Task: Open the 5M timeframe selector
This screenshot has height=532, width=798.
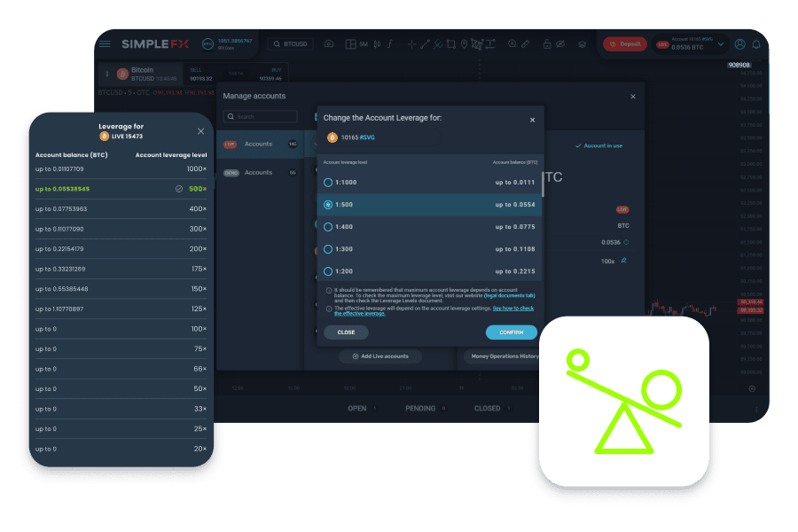Action: [x=362, y=43]
